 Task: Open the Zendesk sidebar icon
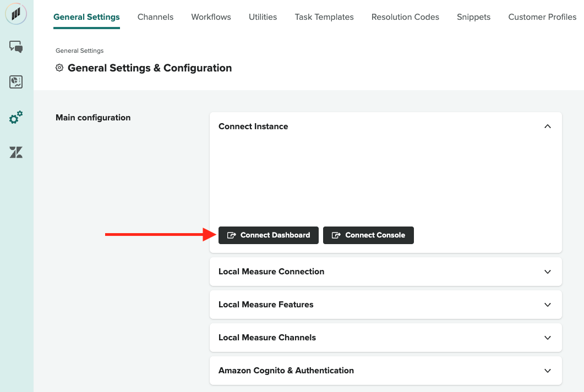click(16, 152)
